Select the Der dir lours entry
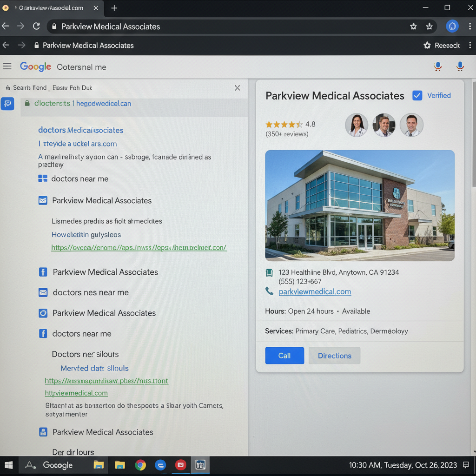The width and height of the screenshot is (476, 476). coord(73,452)
